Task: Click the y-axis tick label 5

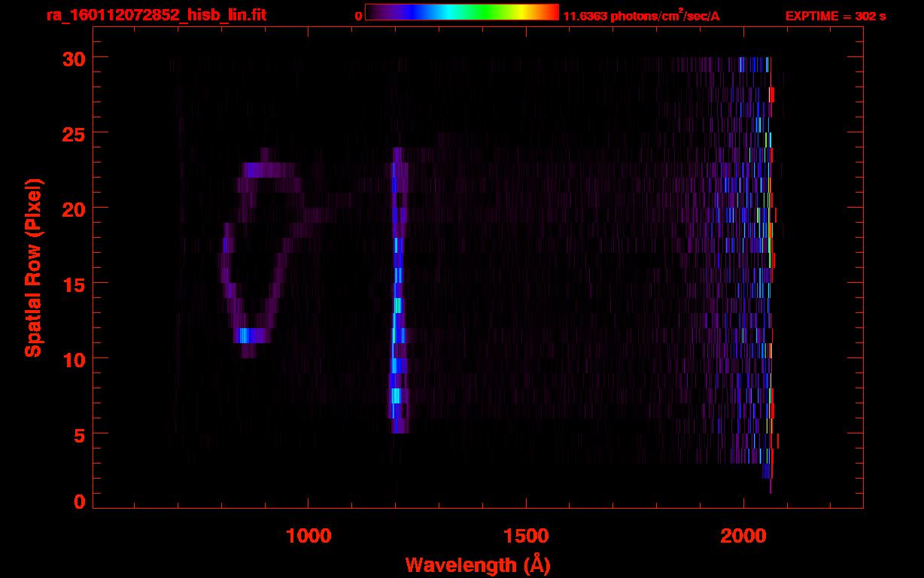Action: tap(81, 434)
